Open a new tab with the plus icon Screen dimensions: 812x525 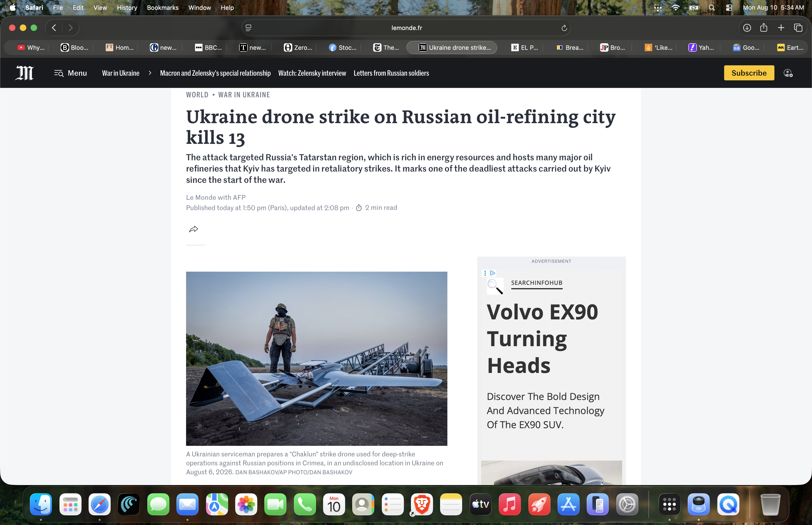pos(781,28)
